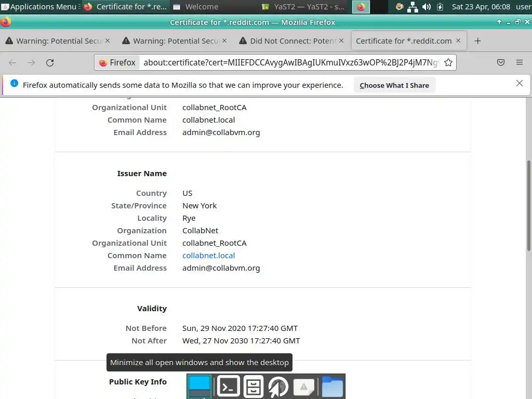
Task: Dismiss the data sharing notification bar
Action: (x=520, y=83)
